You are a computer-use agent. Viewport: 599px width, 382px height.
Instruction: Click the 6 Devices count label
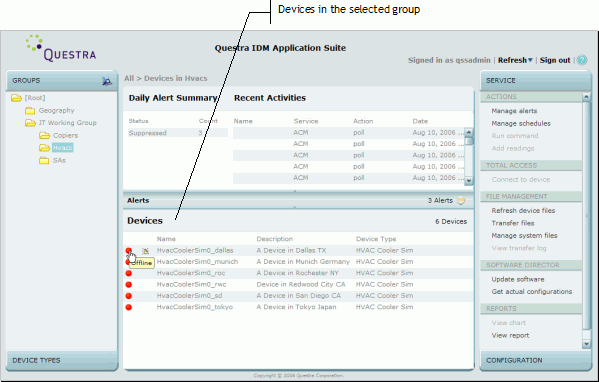(451, 222)
